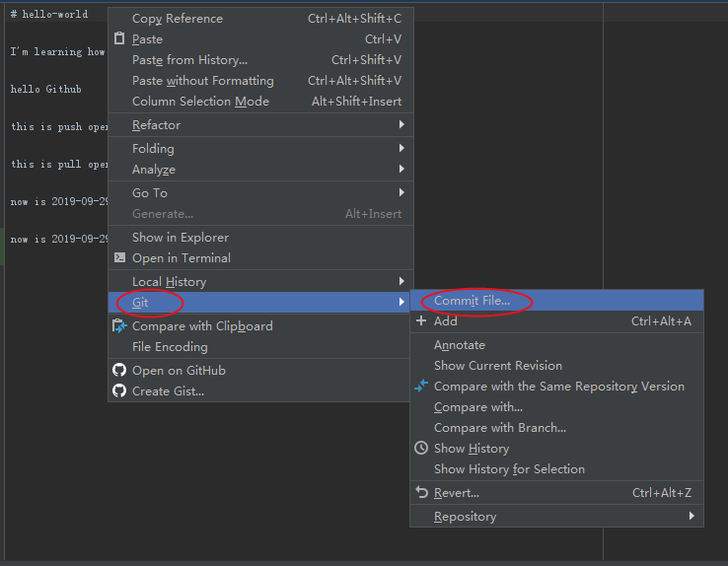728x566 pixels.
Task: Select Commit File in Git submenu
Action: pyautogui.click(x=556, y=300)
